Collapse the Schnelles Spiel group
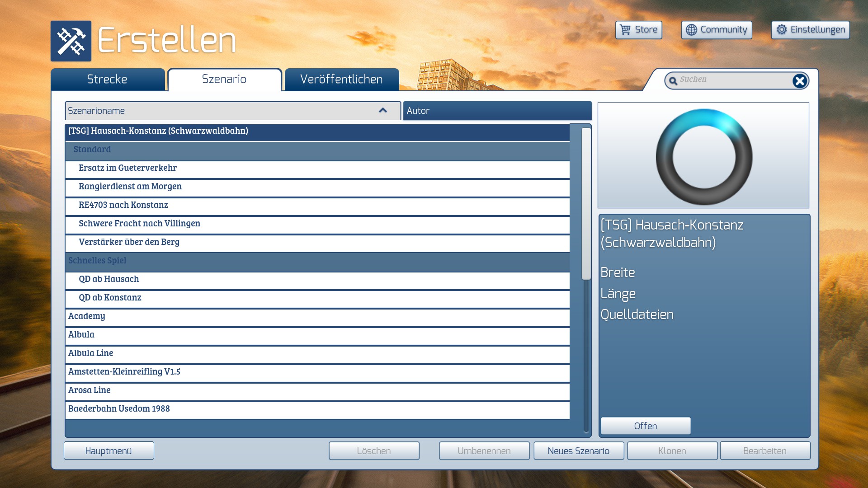The height and width of the screenshot is (488, 868). point(97,261)
